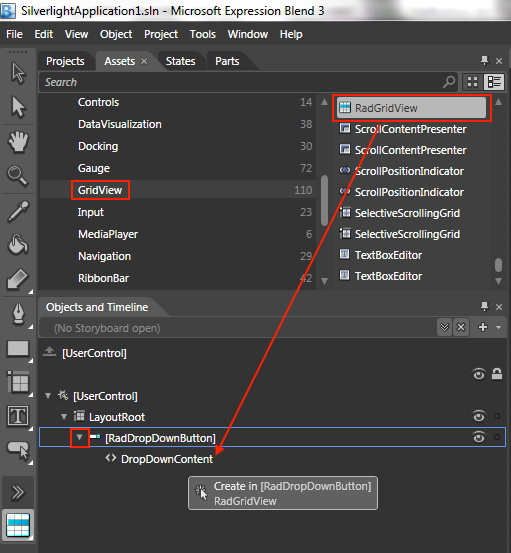Open storyboard options dropdown arrow
511x553 pixels.
[498, 327]
